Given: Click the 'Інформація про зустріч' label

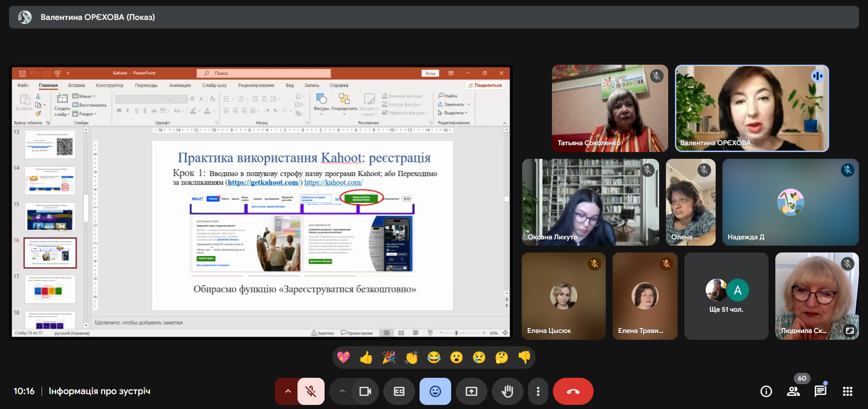Looking at the screenshot, I should point(99,391).
